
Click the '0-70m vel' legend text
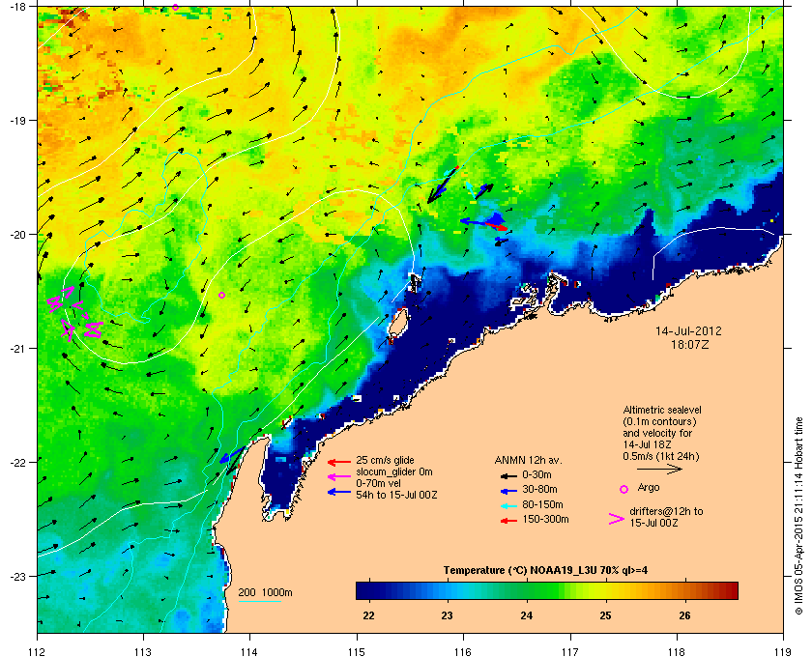pyautogui.click(x=378, y=483)
